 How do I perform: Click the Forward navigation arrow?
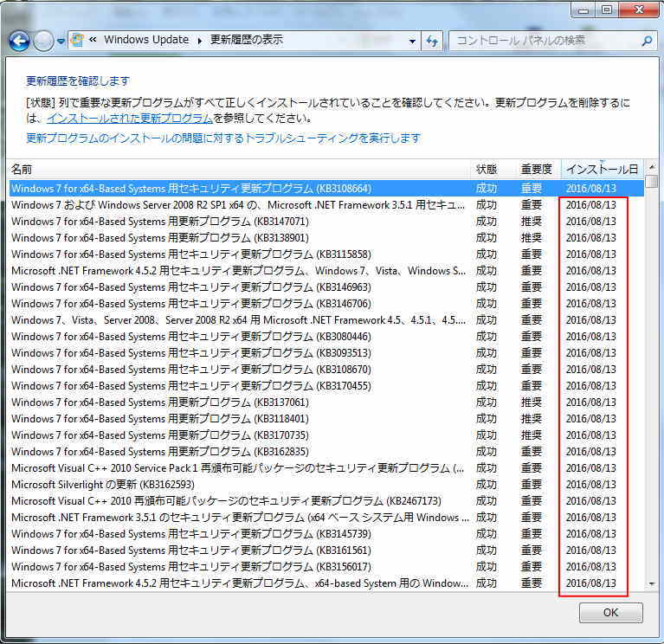43,41
